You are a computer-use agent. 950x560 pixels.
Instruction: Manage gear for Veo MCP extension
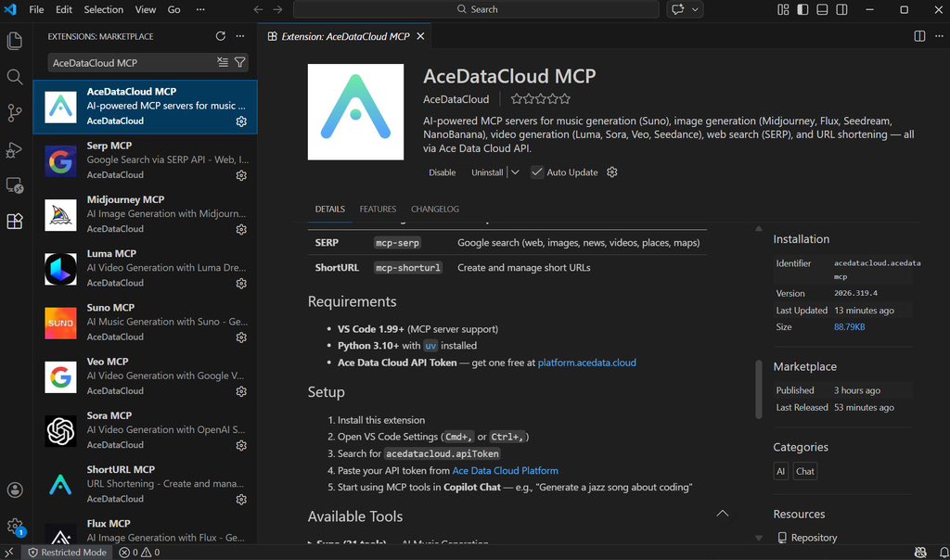(241, 391)
